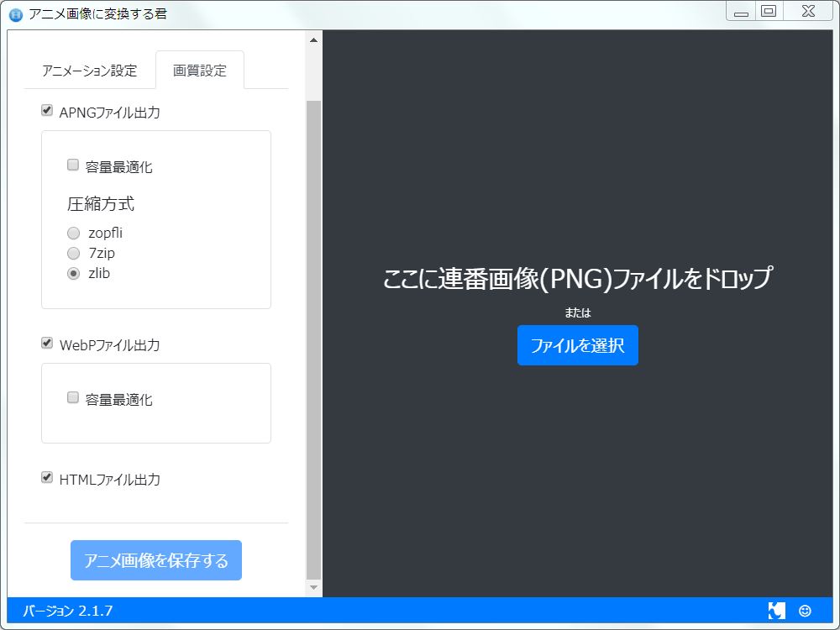Click the scrollbar up arrow in settings panel
The width and height of the screenshot is (840, 630).
[313, 39]
